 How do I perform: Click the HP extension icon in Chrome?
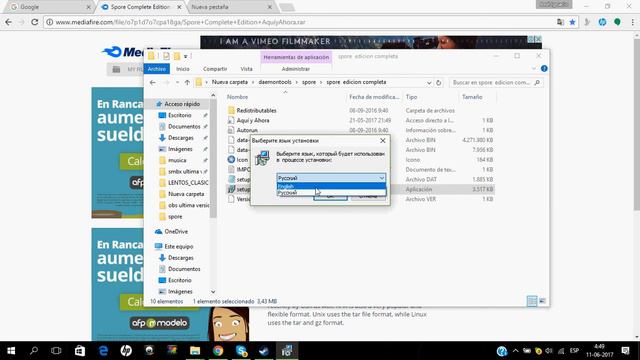pyautogui.click(x=602, y=22)
